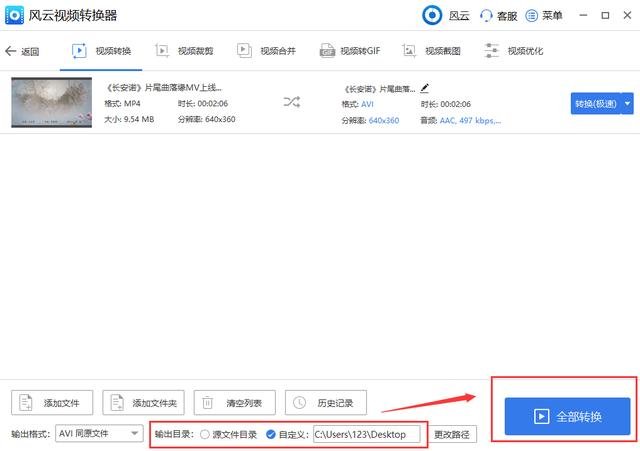
Task: Click the 添加文件夹 button
Action: coord(143,403)
